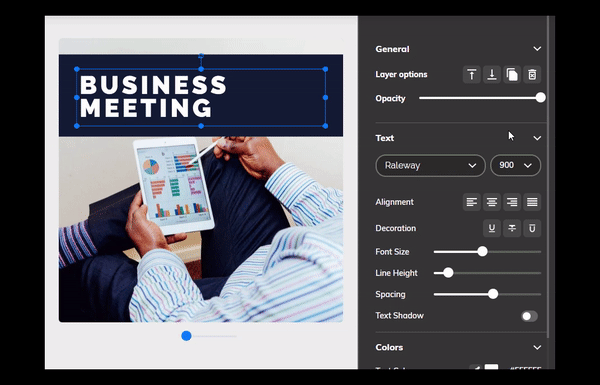Click the Opacity slider handle
Screen dimensions: 600x385
tap(540, 98)
